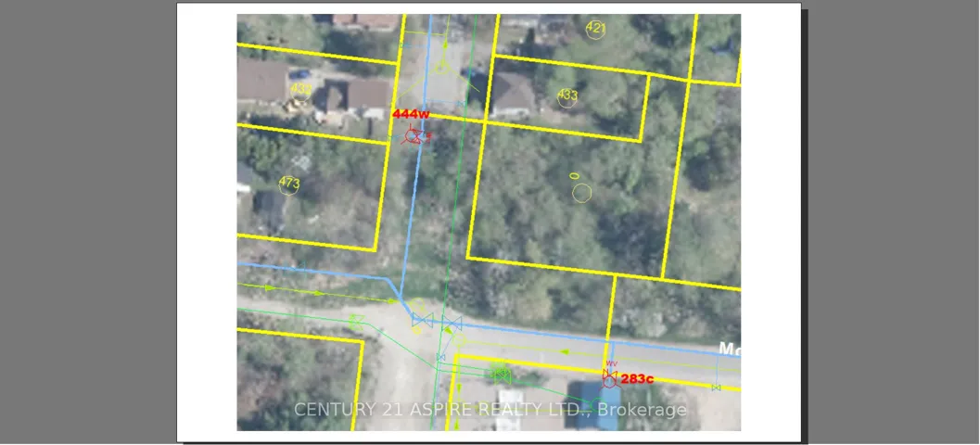This screenshot has width=980, height=445.
Task: Click the red 444w label
Action: [x=411, y=114]
